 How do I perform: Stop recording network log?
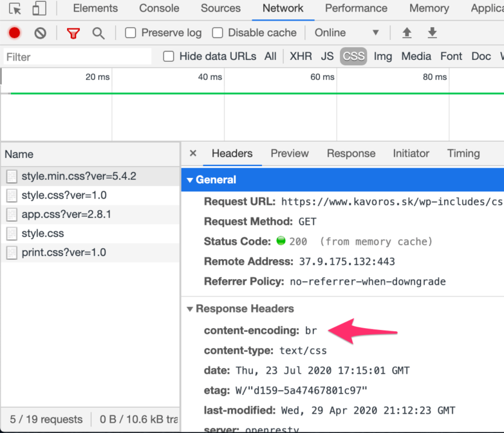tap(14, 33)
